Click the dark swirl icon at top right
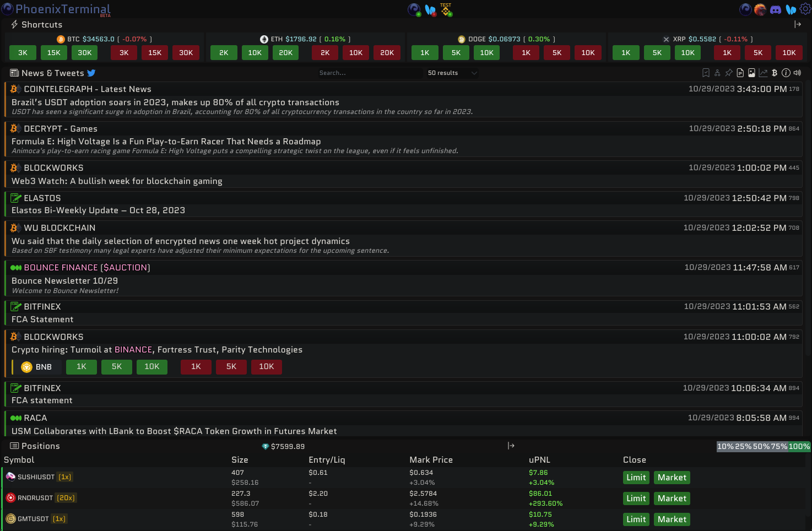 (745, 9)
